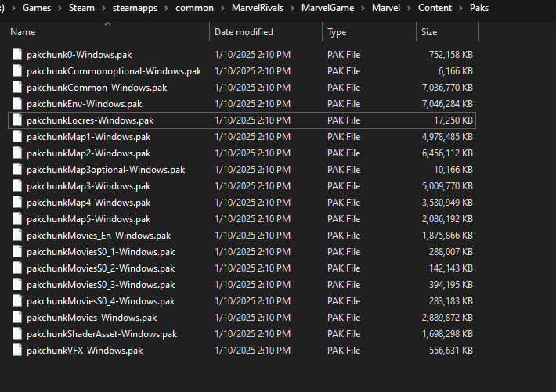
Task: Open the chevron before Games in breadcrumb
Action: [x=13, y=8]
